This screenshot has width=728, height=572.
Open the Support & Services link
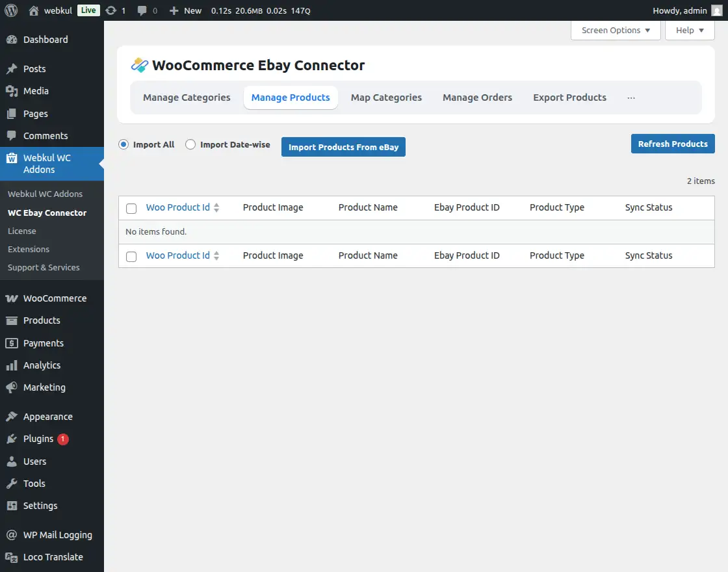[44, 267]
